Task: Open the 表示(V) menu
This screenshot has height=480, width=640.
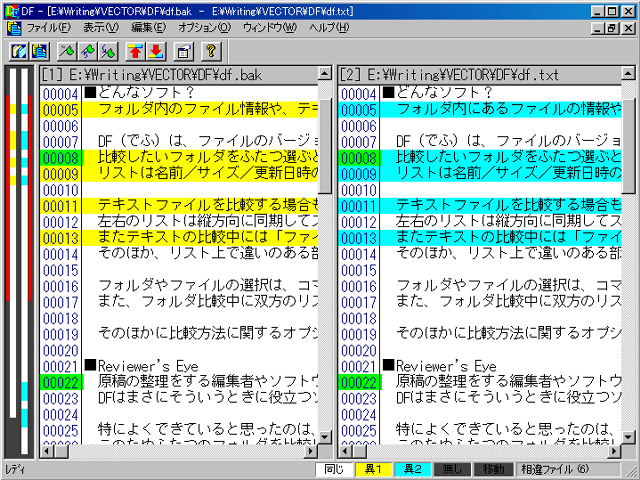Action: (x=101, y=28)
